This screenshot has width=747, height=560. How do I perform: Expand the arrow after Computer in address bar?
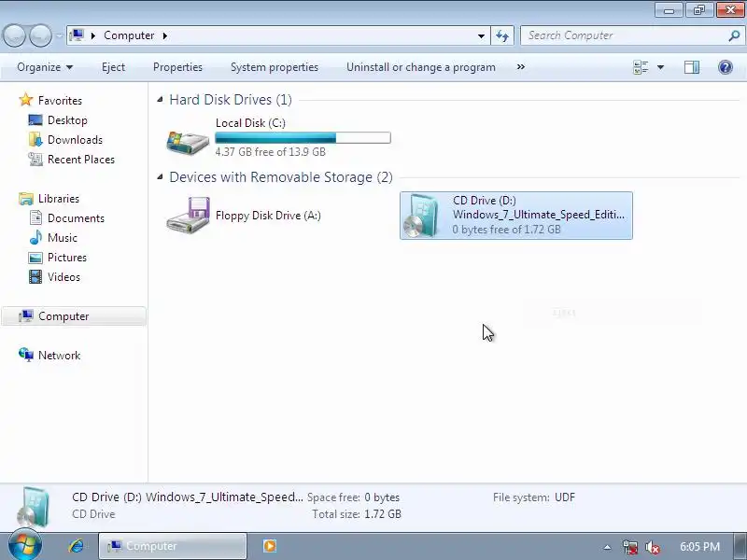pyautogui.click(x=165, y=35)
